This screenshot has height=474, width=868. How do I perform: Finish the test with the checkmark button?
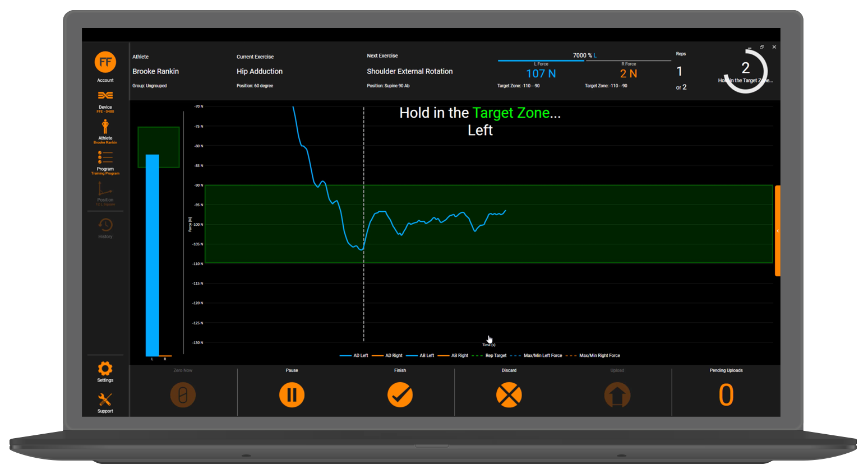(400, 395)
